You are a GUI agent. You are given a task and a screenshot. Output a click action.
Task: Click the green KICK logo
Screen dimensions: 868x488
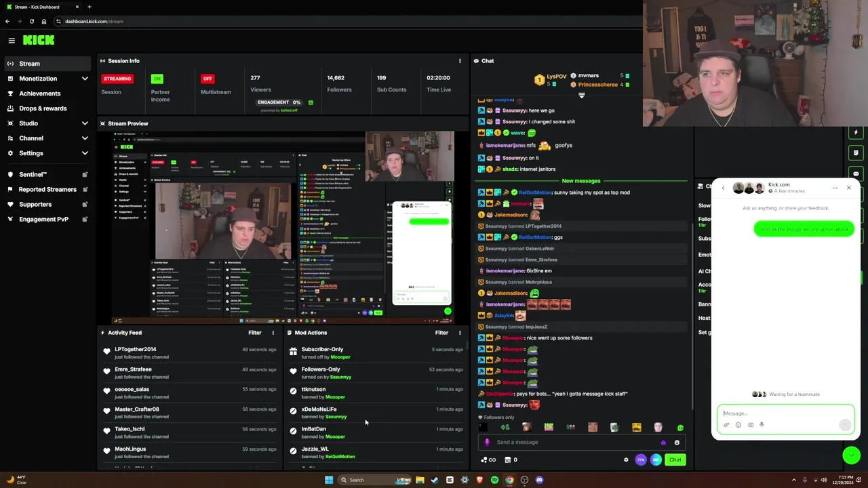click(x=39, y=40)
